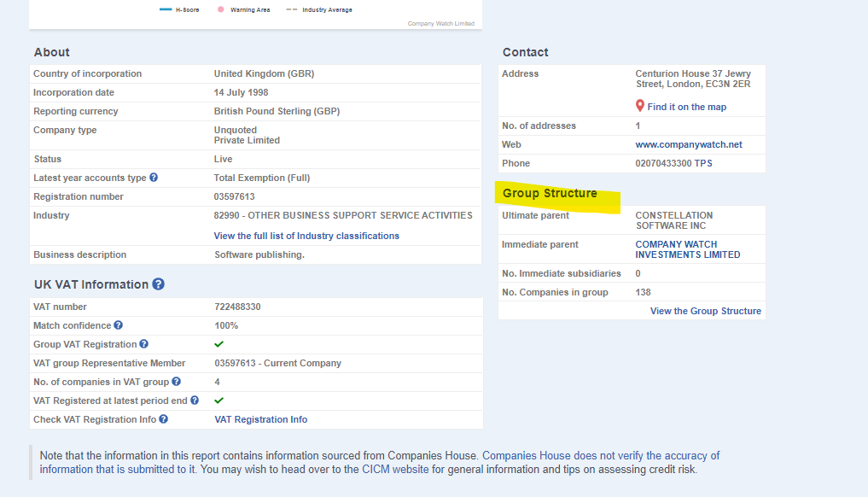Go to the CICM website link
This screenshot has width=868, height=497.
coord(395,470)
